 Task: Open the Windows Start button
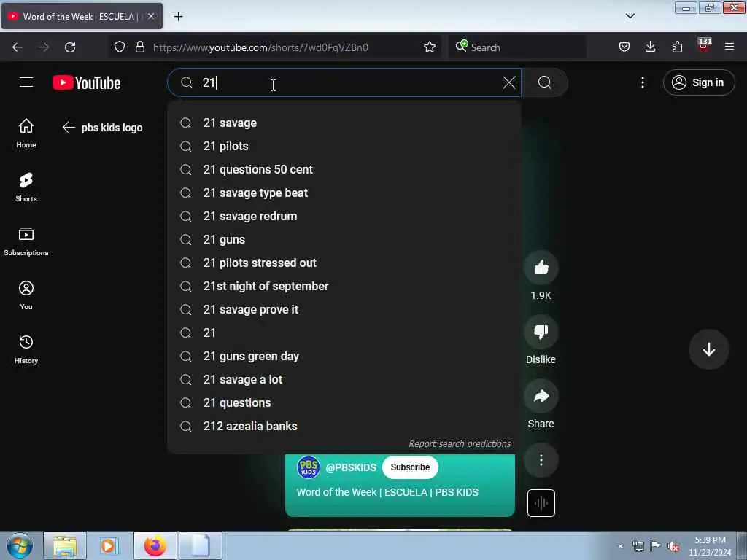(20, 545)
